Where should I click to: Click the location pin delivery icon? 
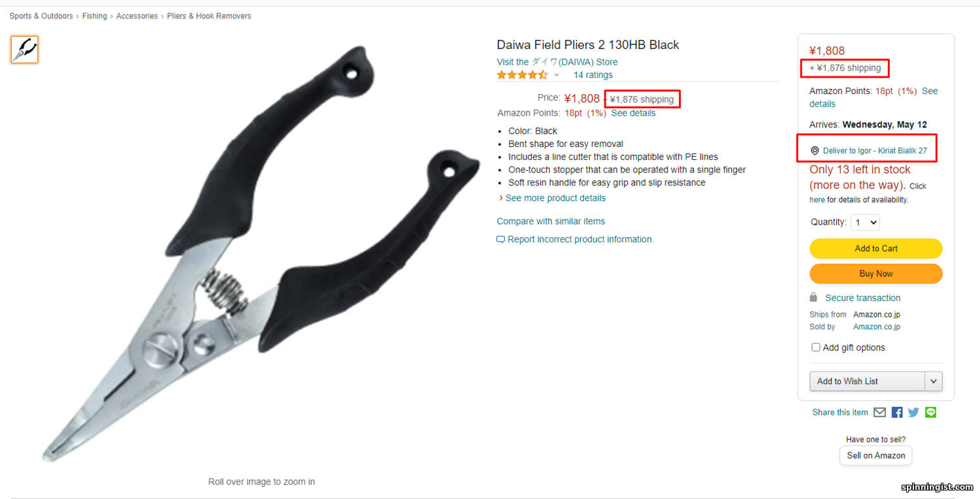815,151
